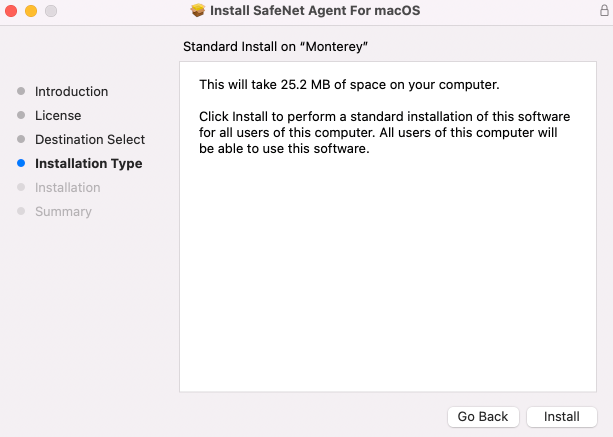This screenshot has width=613, height=437.
Task: Select the Installation Type step label
Action: 88,163
